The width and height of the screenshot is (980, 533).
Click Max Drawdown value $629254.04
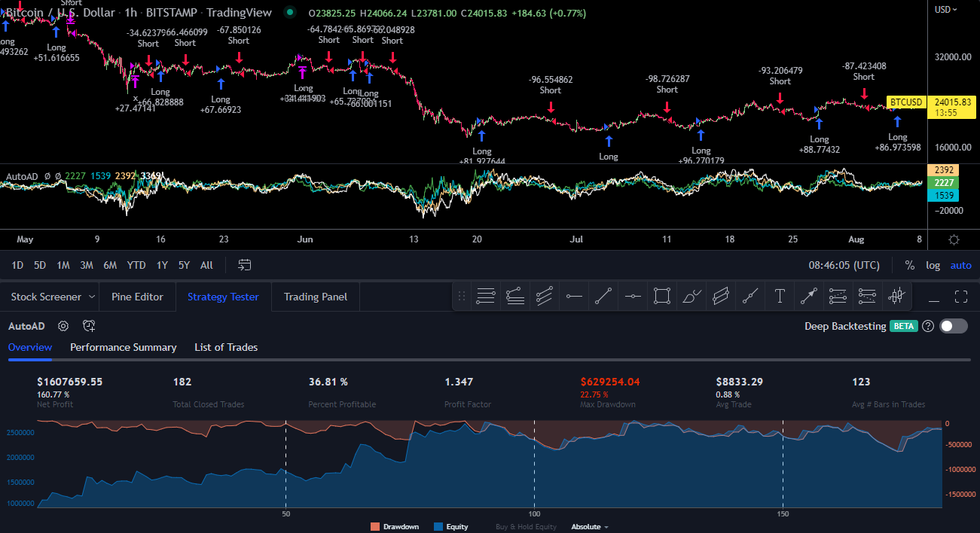[x=610, y=382]
